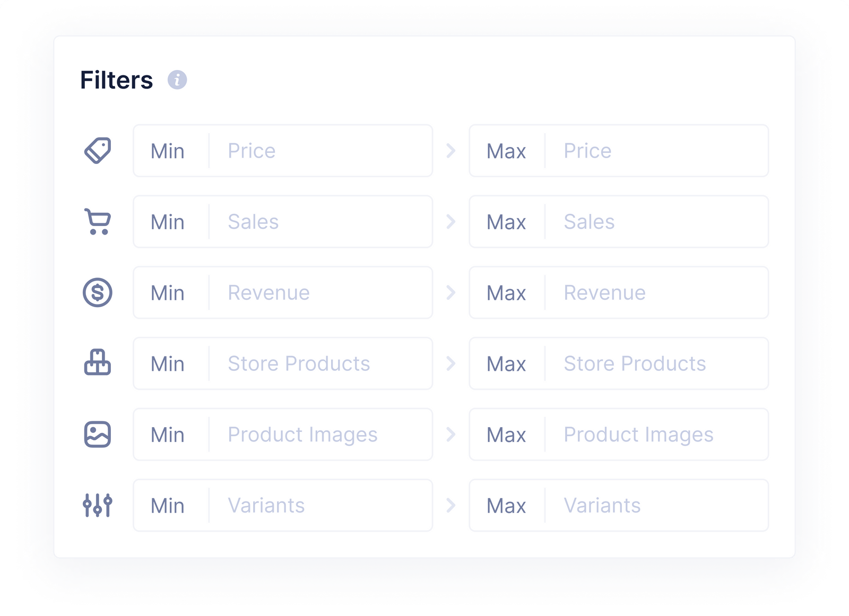Expand the chevron between Price inputs
The height and width of the screenshot is (616, 849).
click(452, 151)
